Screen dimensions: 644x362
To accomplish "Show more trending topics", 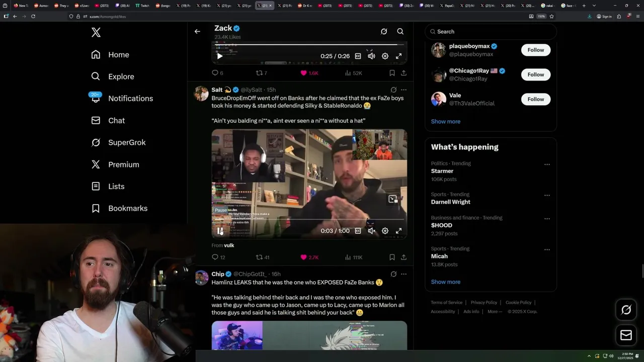I will click(446, 282).
